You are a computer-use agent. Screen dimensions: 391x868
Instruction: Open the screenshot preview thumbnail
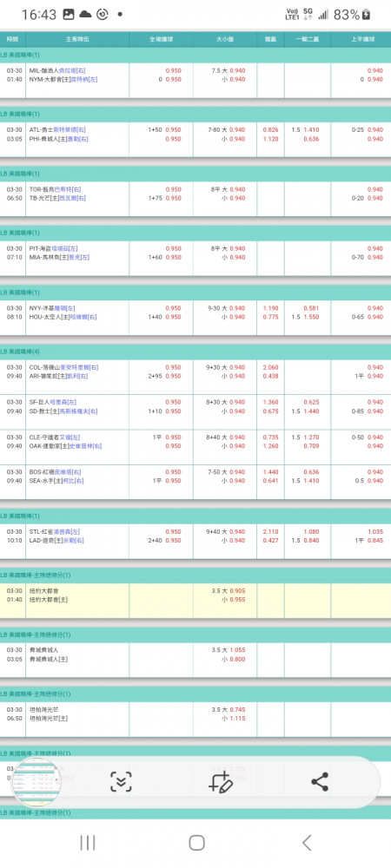pos(37,782)
